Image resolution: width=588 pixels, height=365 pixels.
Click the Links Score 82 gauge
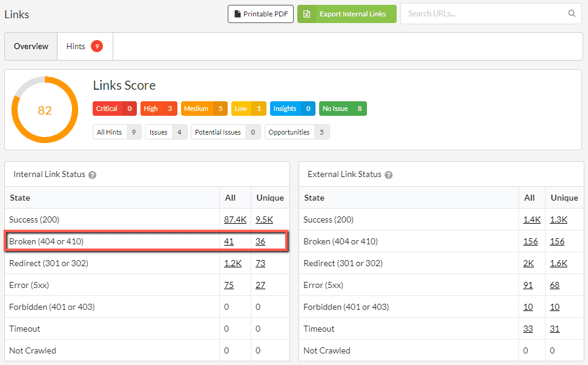tap(45, 110)
